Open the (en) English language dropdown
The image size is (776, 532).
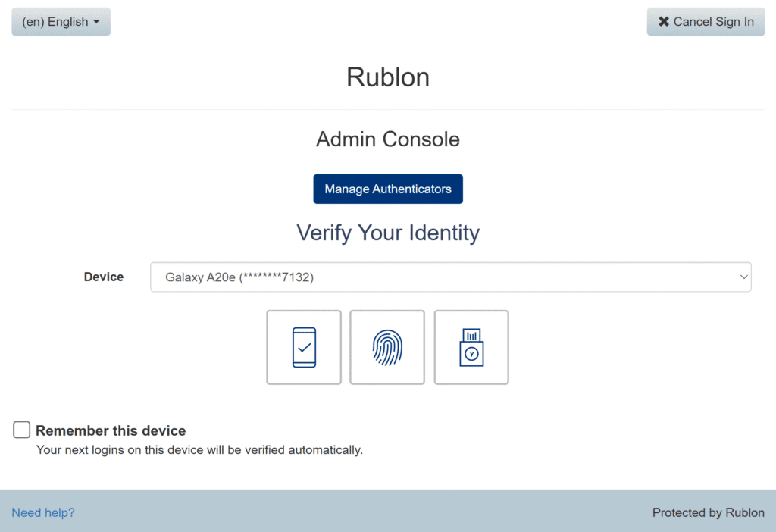(61, 21)
